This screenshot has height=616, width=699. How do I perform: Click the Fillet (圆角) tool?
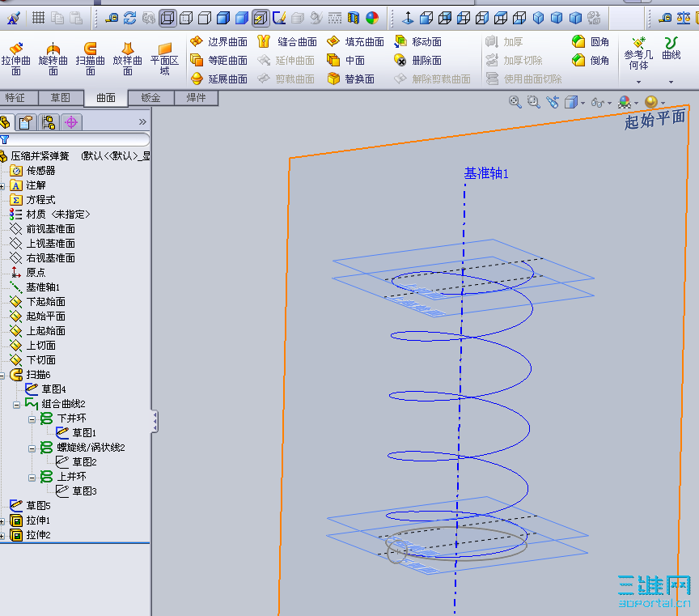[591, 42]
